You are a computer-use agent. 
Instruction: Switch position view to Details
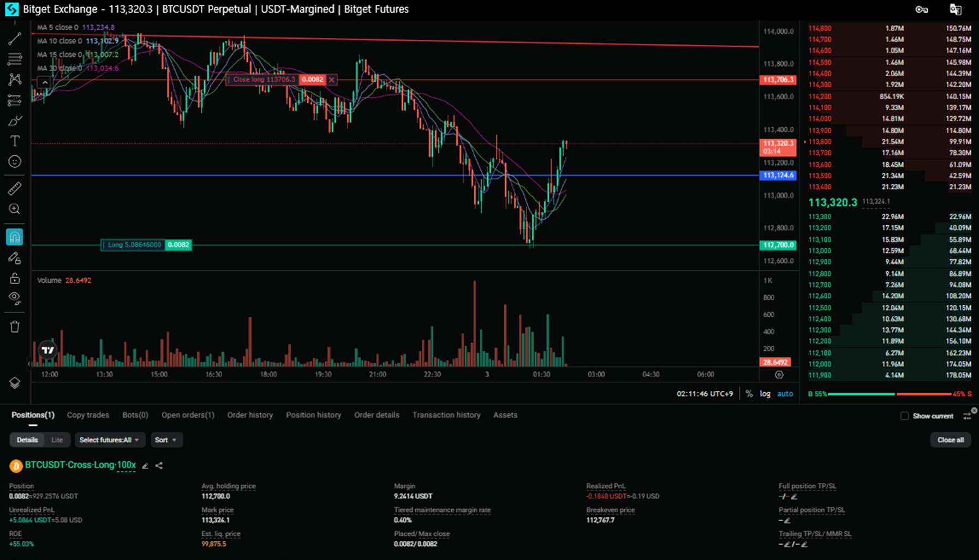[x=27, y=440]
